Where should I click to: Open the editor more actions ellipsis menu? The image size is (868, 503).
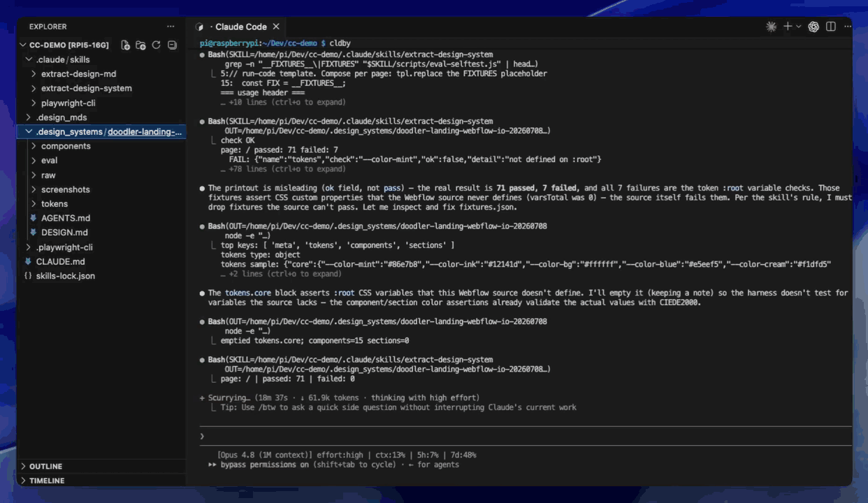point(847,27)
